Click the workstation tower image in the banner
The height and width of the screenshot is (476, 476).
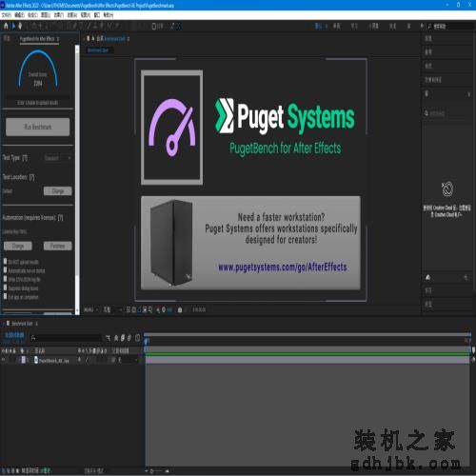tap(171, 243)
